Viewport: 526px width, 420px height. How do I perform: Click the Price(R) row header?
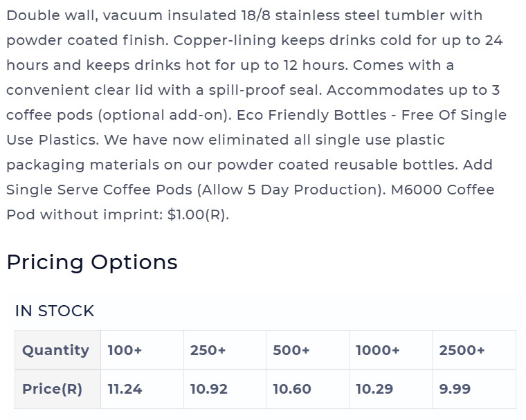click(x=57, y=389)
